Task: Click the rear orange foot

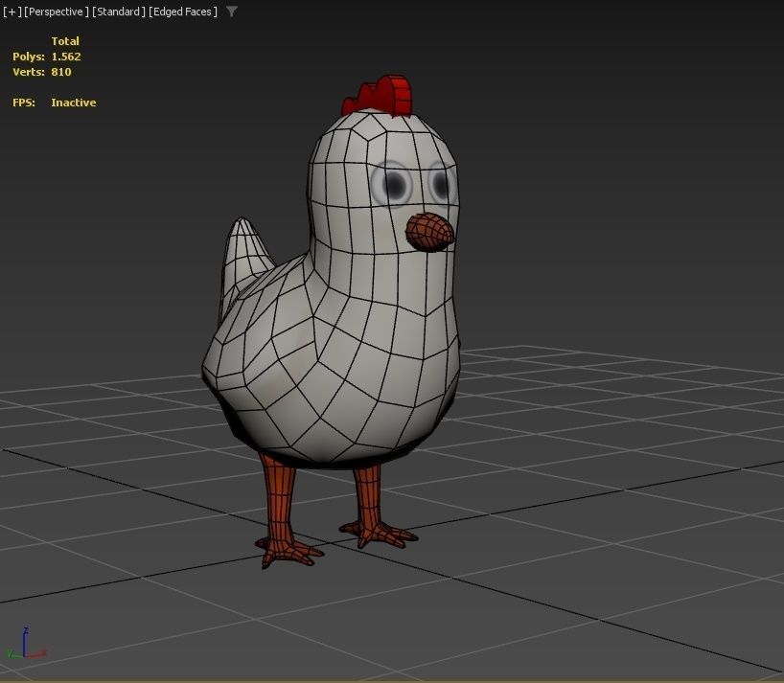Action: (x=379, y=534)
